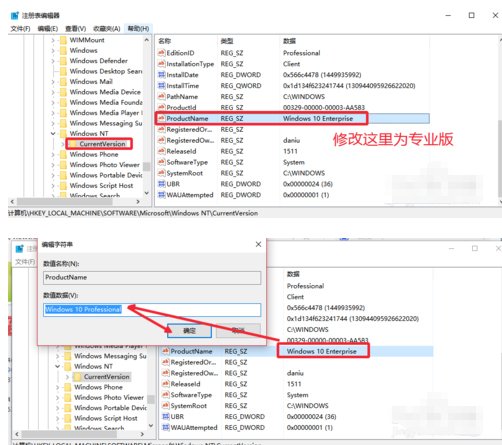502x445 pixels.
Task: Expand the Windows Photo Viewer key in the upper window
Action: click(53, 165)
